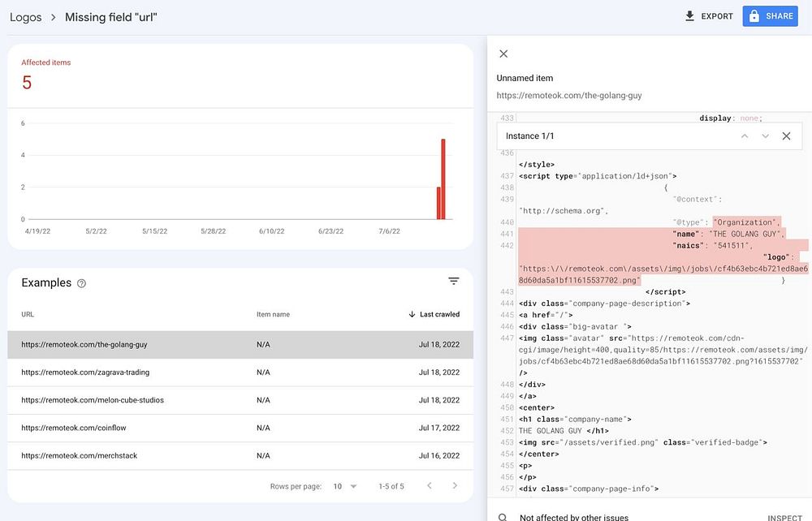Open the Examples filter icon
812x521 pixels.
[x=454, y=281]
